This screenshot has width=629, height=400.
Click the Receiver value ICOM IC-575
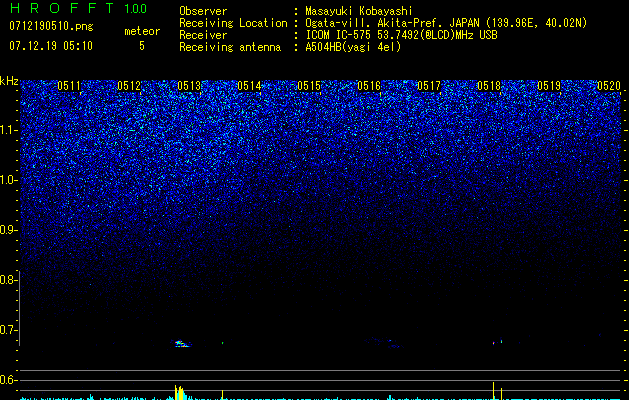340,35
